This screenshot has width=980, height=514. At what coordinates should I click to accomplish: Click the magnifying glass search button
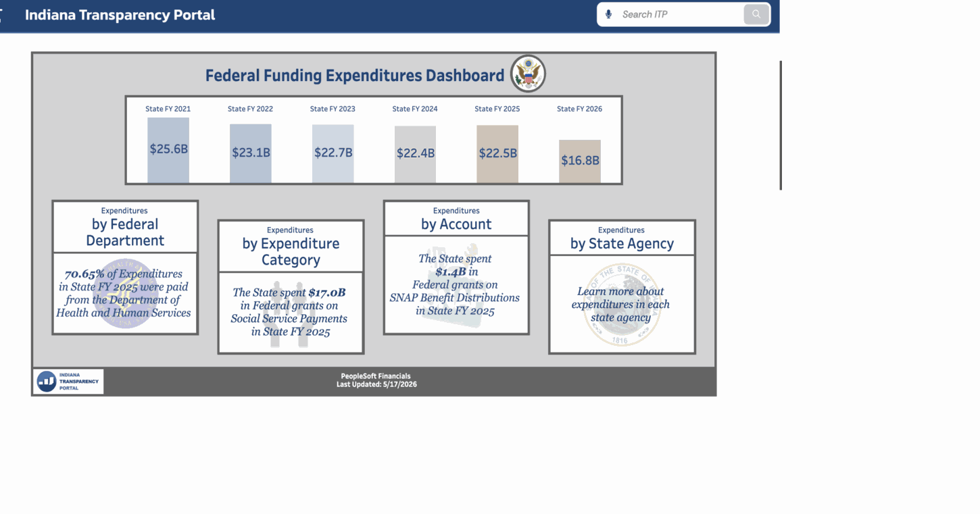tap(756, 14)
